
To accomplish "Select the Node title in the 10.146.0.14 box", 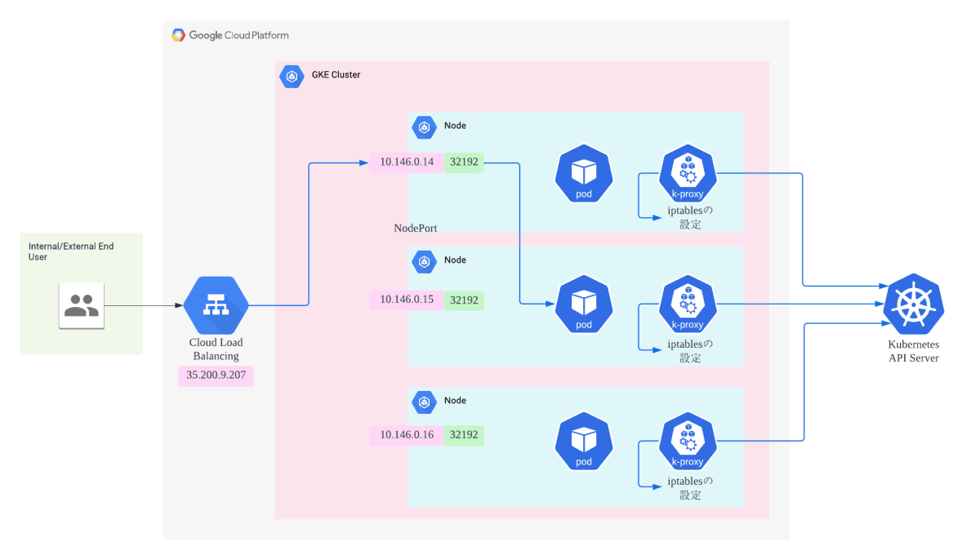I will click(455, 126).
